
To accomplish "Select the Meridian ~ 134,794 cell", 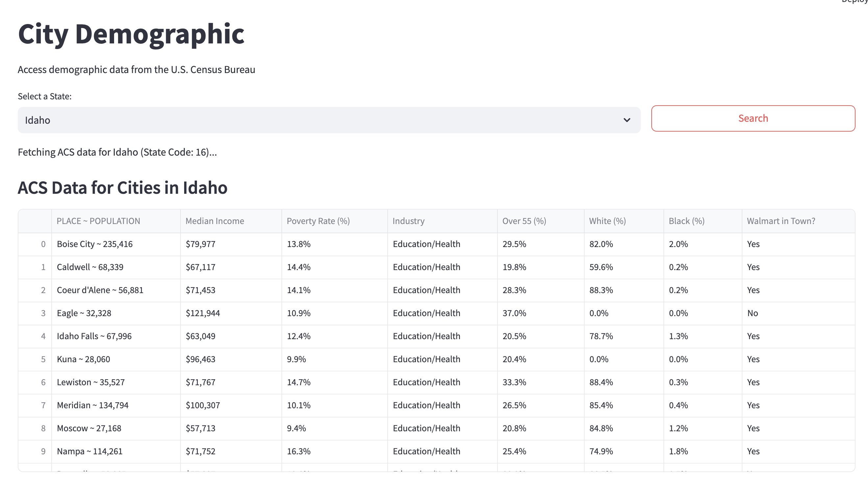I will [116, 405].
